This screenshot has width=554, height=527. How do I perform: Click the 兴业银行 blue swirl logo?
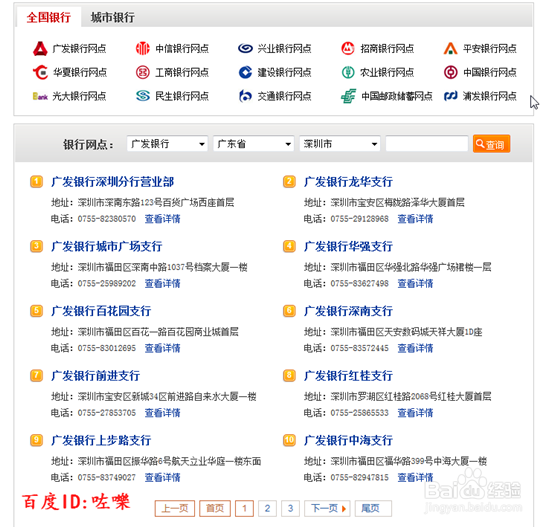tap(245, 48)
